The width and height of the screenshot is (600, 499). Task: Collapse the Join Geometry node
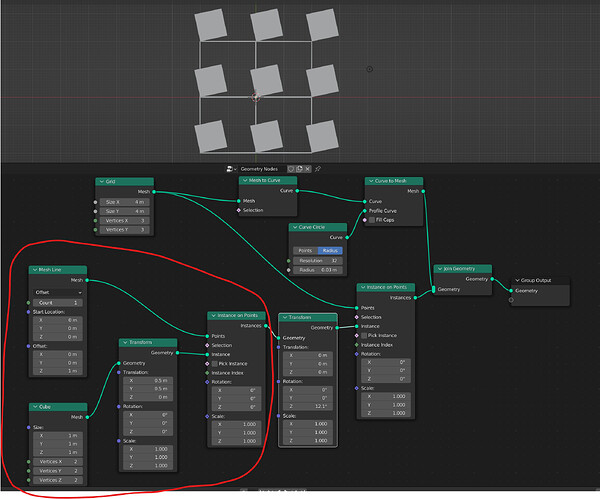pyautogui.click(x=440, y=269)
